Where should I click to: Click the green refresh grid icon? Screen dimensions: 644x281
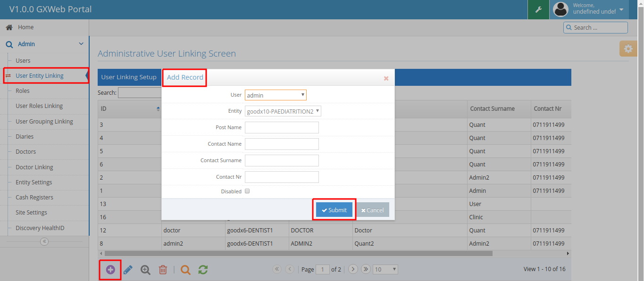coord(203,270)
